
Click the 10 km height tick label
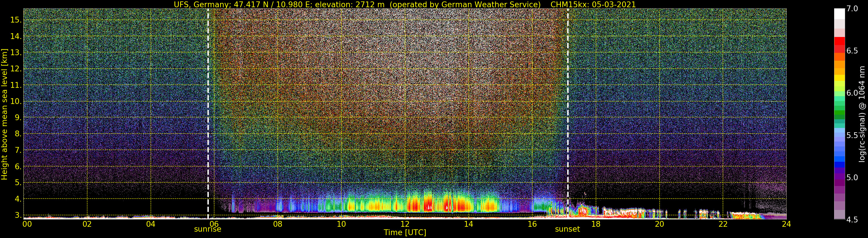pyautogui.click(x=16, y=101)
